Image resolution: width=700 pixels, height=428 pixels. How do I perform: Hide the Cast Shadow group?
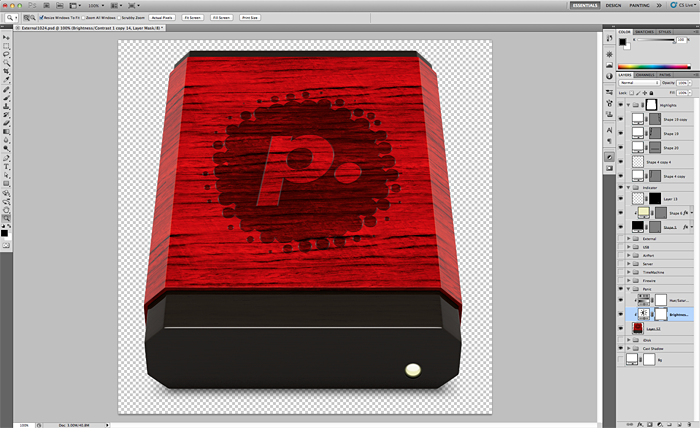click(x=621, y=349)
